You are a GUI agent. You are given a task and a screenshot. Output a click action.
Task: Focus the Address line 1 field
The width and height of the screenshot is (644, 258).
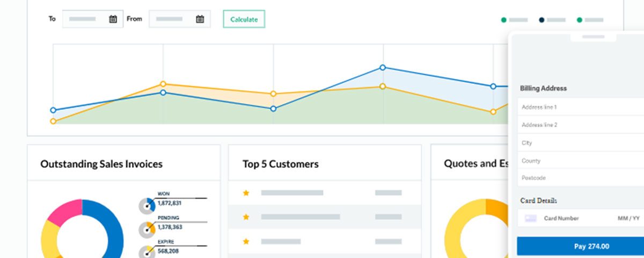click(x=581, y=107)
